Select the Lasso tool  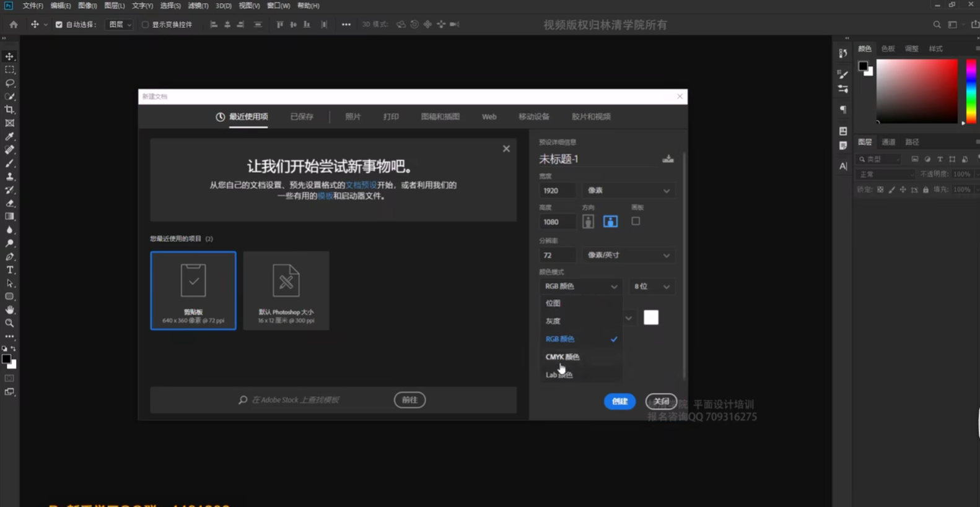tap(10, 83)
